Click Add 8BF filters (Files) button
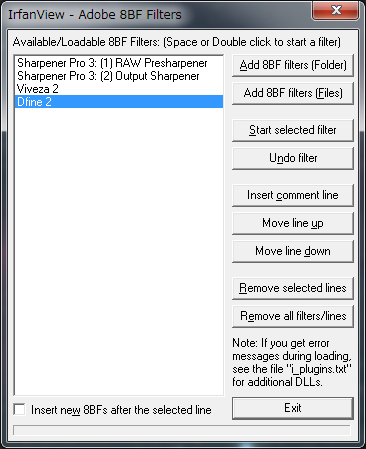Image resolution: width=366 pixels, height=449 pixels. (293, 93)
